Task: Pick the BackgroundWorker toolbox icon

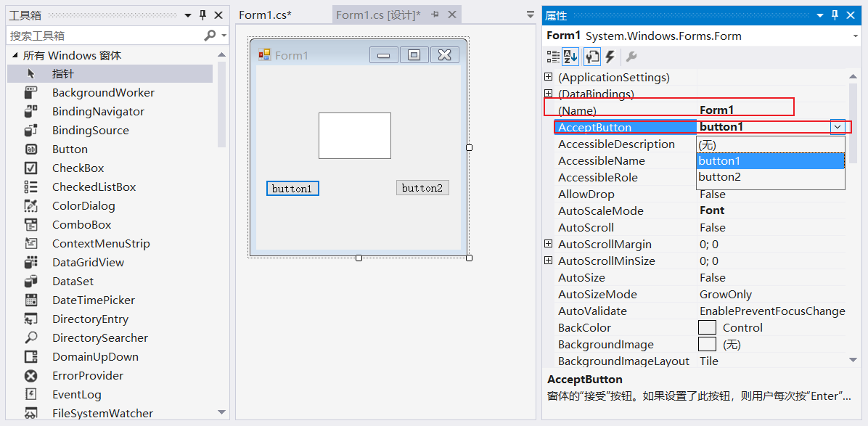Action: coord(31,93)
